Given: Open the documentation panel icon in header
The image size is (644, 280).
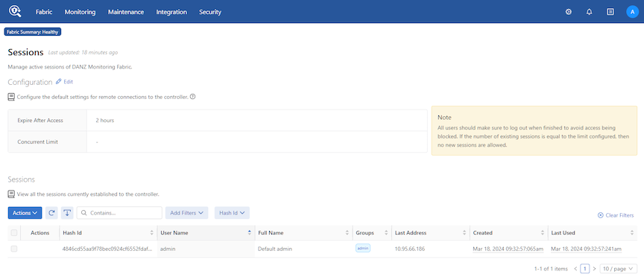Looking at the screenshot, I should coord(610,12).
